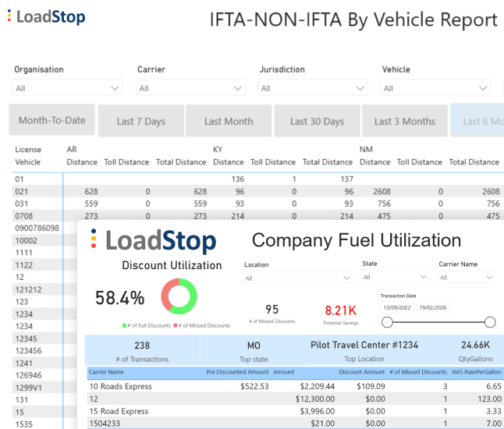Sort by Carrier Name column header
Image resolution: width=504 pixels, height=429 pixels.
click(106, 372)
